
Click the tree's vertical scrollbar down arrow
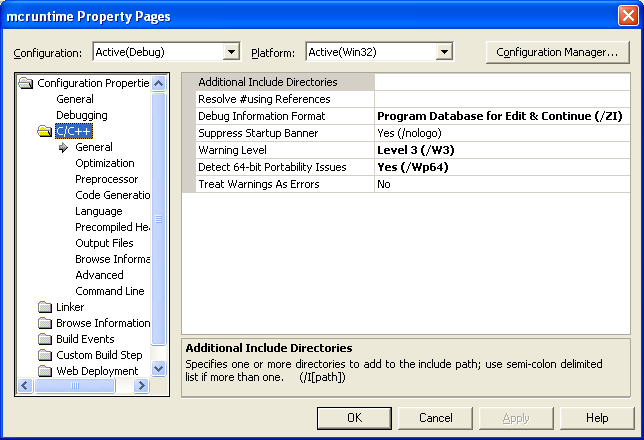(x=158, y=368)
